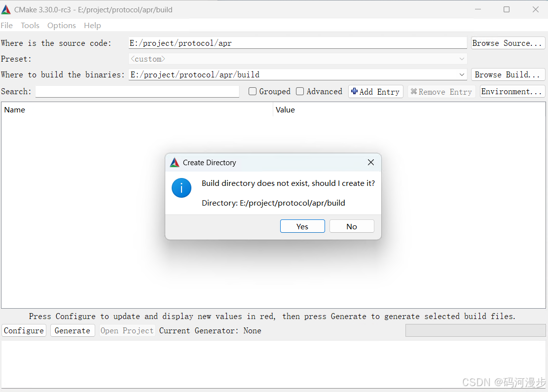Click the Value column header
Image resolution: width=548 pixels, height=392 pixels.
[409, 109]
